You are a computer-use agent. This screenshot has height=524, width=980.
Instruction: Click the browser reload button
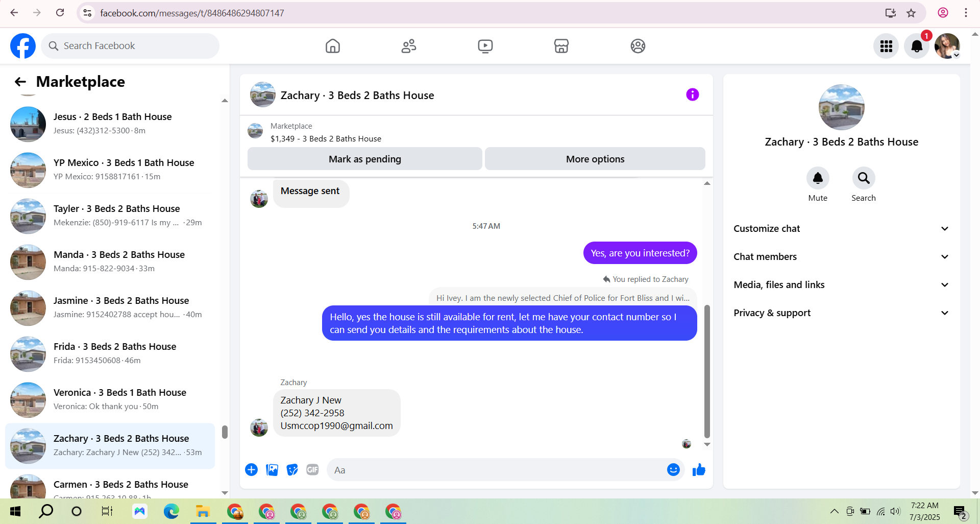pos(60,13)
